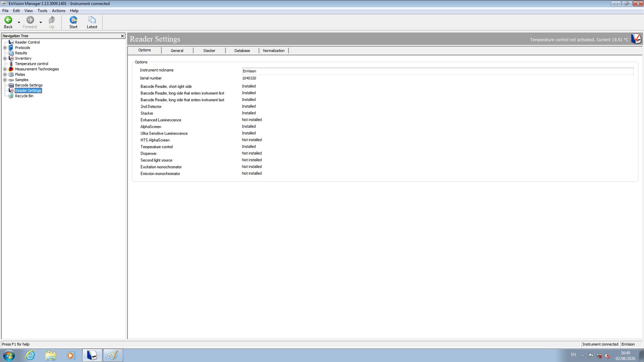Image resolution: width=644 pixels, height=362 pixels.
Task: Expand the Protocols tree node
Action: (5, 48)
